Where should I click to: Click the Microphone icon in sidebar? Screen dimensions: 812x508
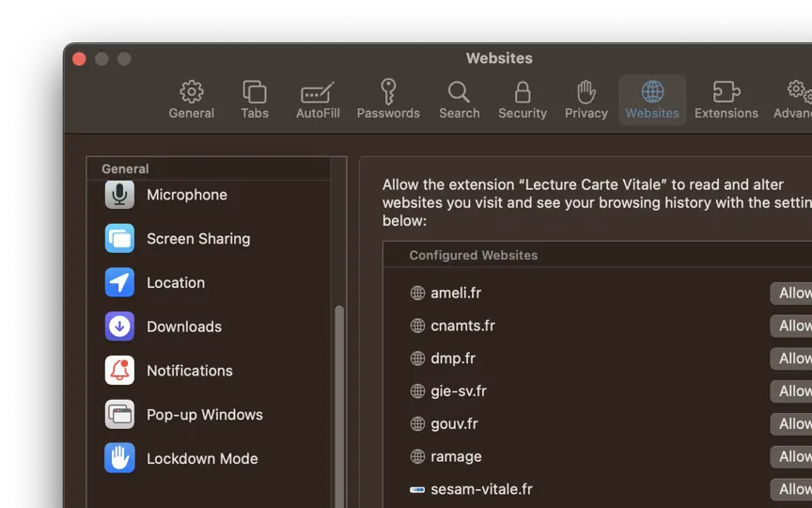coord(119,194)
